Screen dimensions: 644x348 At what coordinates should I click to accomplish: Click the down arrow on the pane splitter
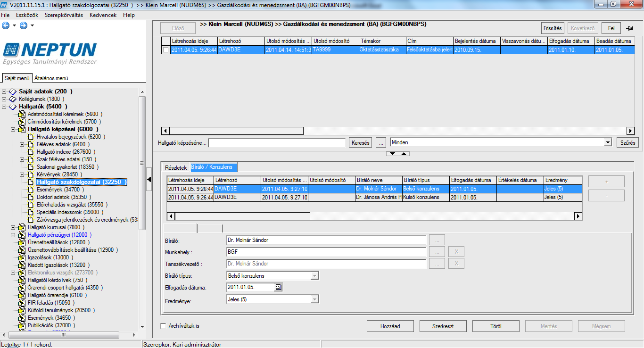(x=393, y=154)
